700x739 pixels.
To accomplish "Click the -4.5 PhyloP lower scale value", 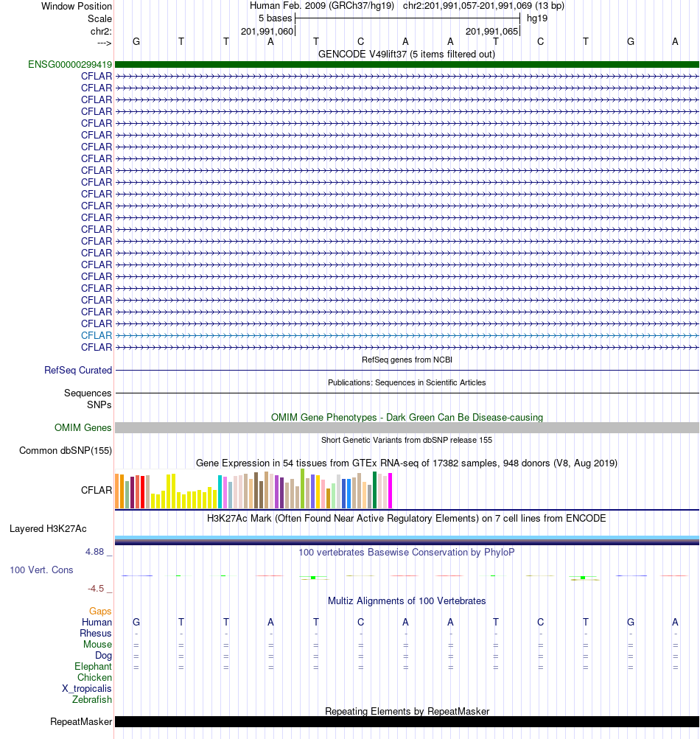I will pos(96,588).
